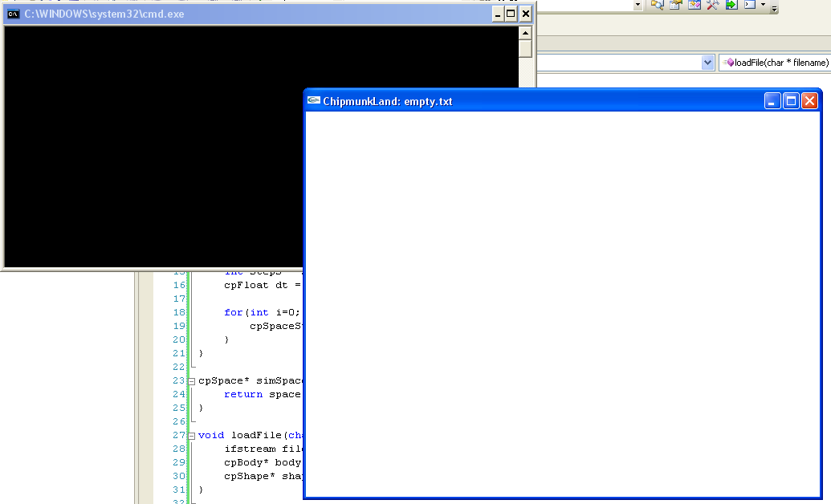Expand the class scope dropdown in code editor
The image size is (831, 504).
[x=707, y=63]
